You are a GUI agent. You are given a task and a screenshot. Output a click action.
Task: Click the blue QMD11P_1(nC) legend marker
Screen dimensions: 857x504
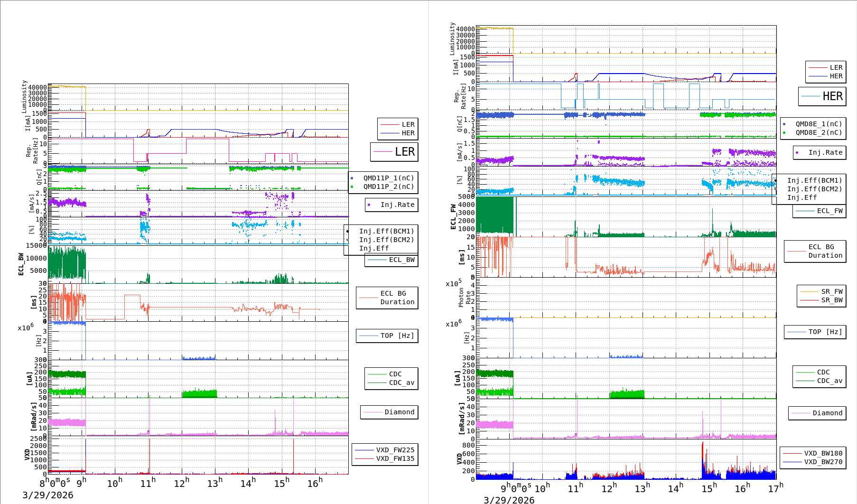click(x=352, y=178)
